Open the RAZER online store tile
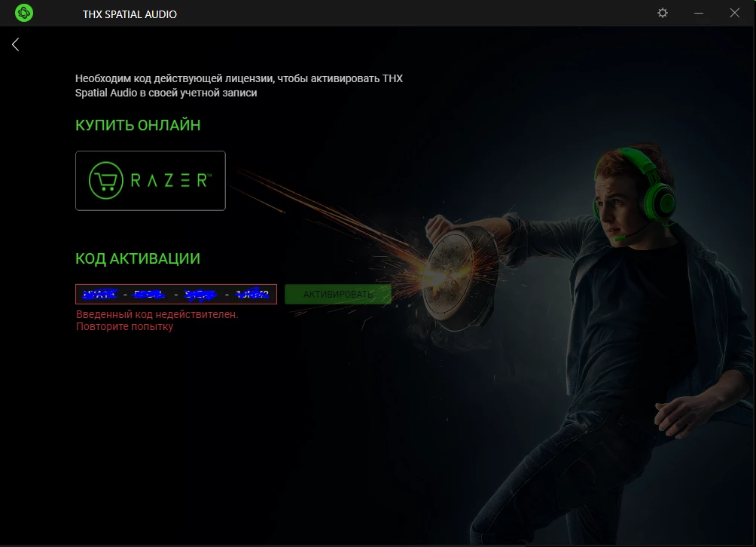 (x=150, y=180)
